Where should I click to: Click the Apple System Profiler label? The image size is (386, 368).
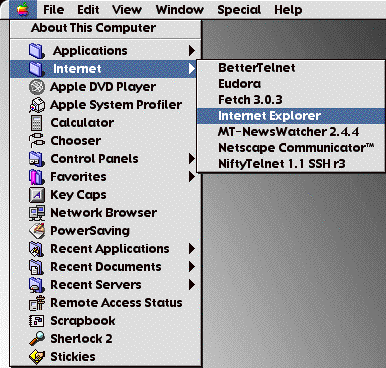(x=116, y=105)
